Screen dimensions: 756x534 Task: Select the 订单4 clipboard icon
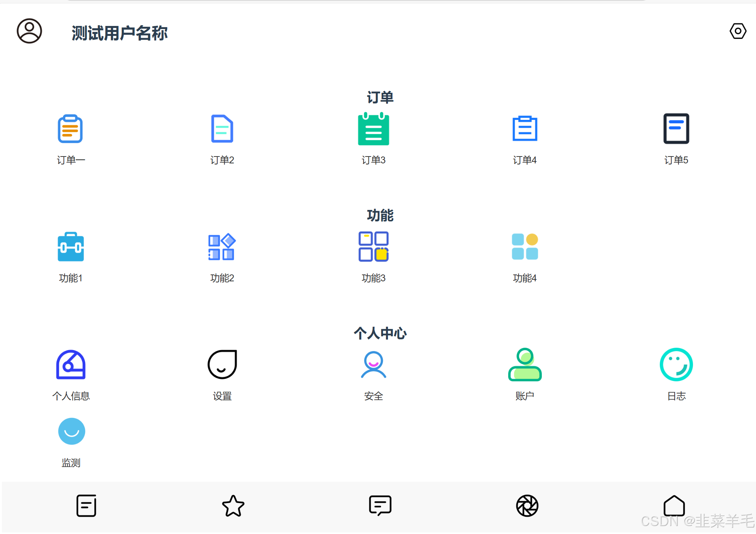coord(525,129)
